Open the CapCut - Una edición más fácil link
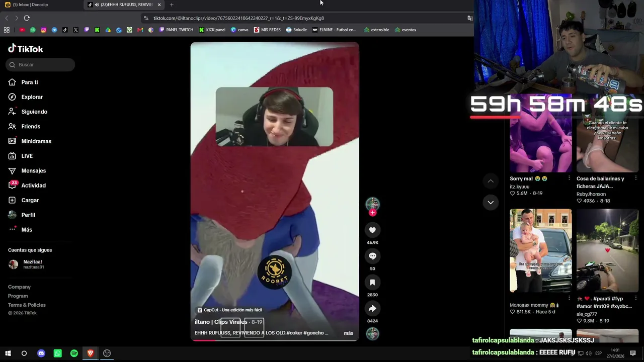 (x=229, y=310)
